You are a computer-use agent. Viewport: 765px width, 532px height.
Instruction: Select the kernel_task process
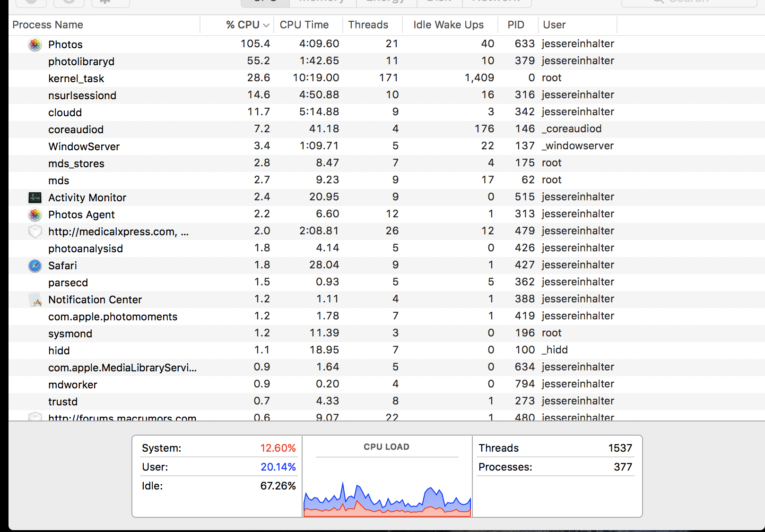click(387, 78)
